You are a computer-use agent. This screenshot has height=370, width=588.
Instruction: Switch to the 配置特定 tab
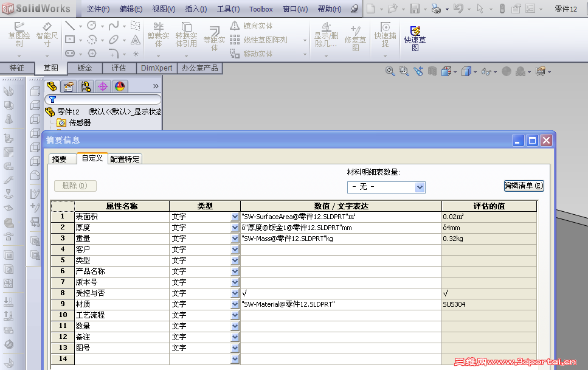(125, 159)
